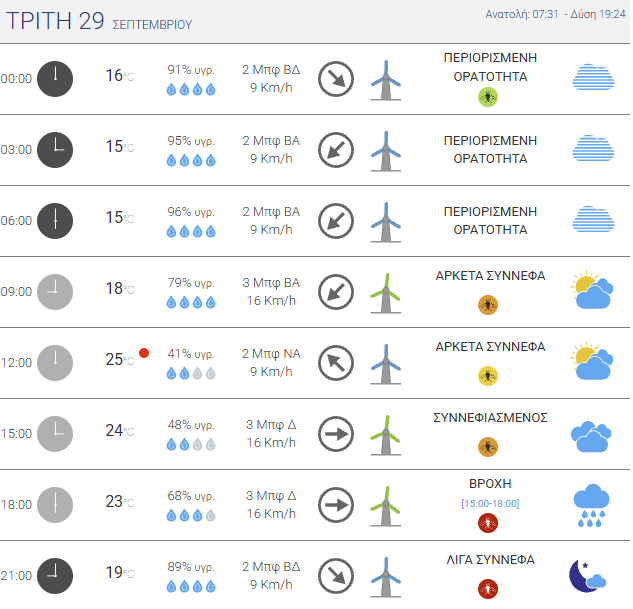The height and width of the screenshot is (609, 633).
Task: Click the ΤΡΙΤΗ 29 date heading
Action: (55, 21)
